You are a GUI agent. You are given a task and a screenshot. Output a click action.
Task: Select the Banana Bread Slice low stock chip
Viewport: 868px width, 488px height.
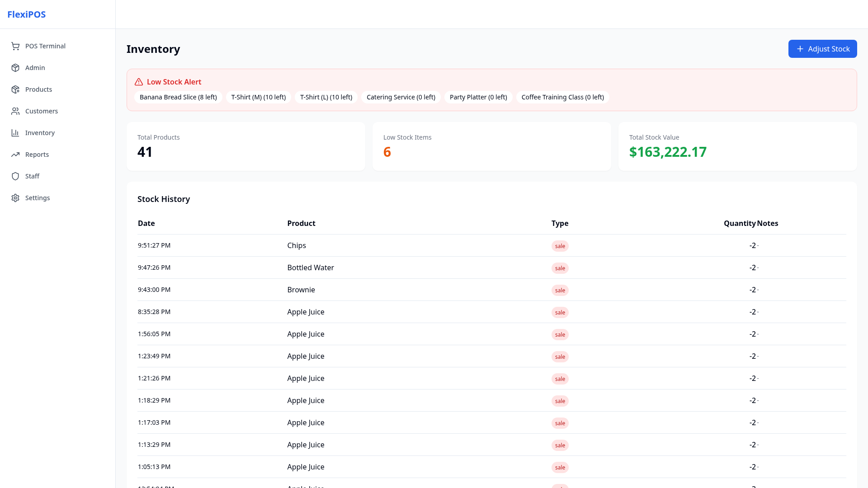pyautogui.click(x=178, y=97)
